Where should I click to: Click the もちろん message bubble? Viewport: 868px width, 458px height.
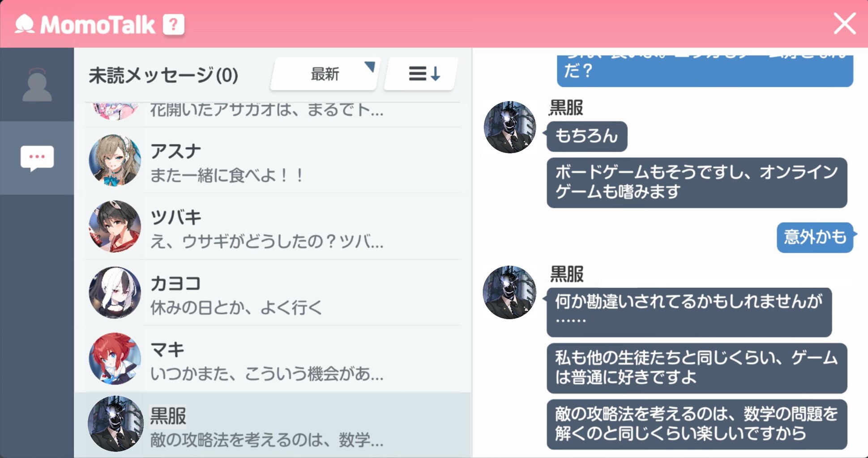pos(587,136)
